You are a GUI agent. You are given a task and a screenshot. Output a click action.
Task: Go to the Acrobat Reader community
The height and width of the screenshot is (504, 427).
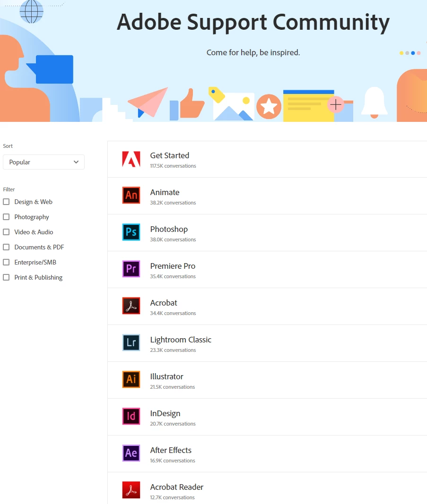pos(177,487)
